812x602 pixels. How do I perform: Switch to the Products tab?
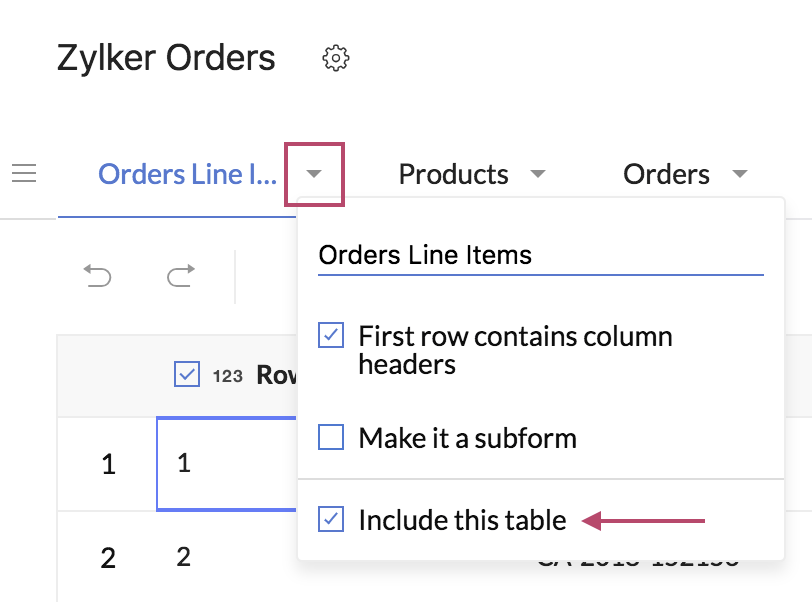(x=453, y=175)
